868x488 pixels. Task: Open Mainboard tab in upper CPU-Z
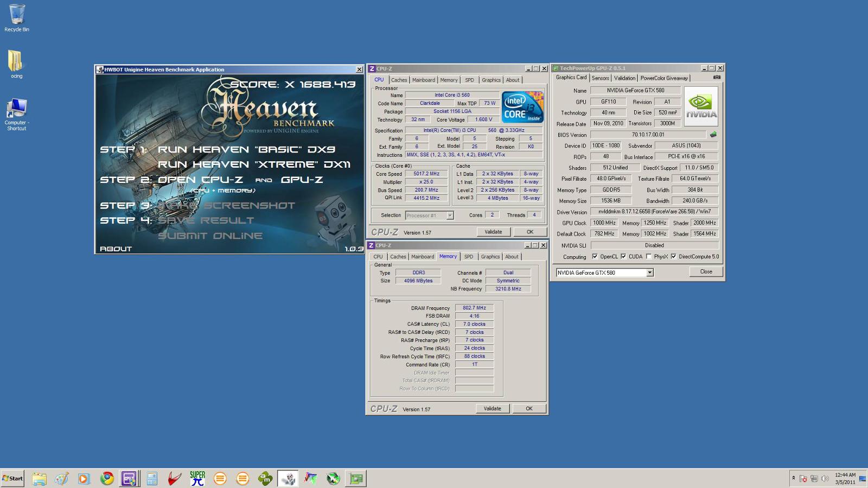424,80
